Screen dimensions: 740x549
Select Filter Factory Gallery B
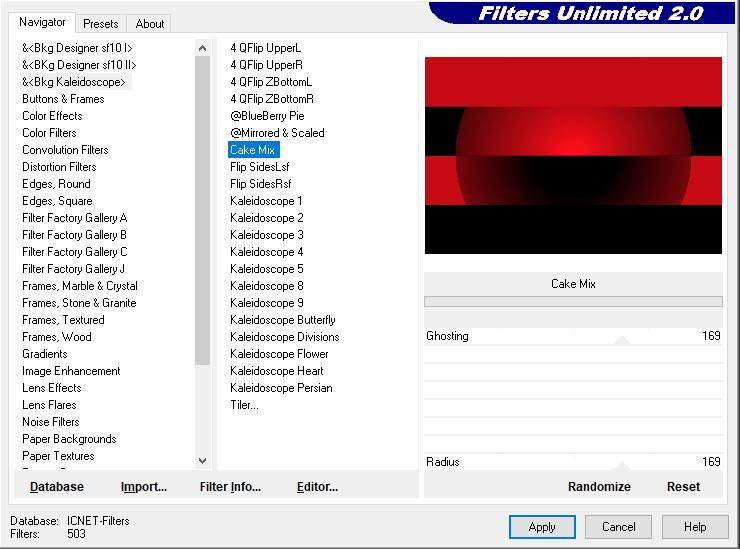74,235
